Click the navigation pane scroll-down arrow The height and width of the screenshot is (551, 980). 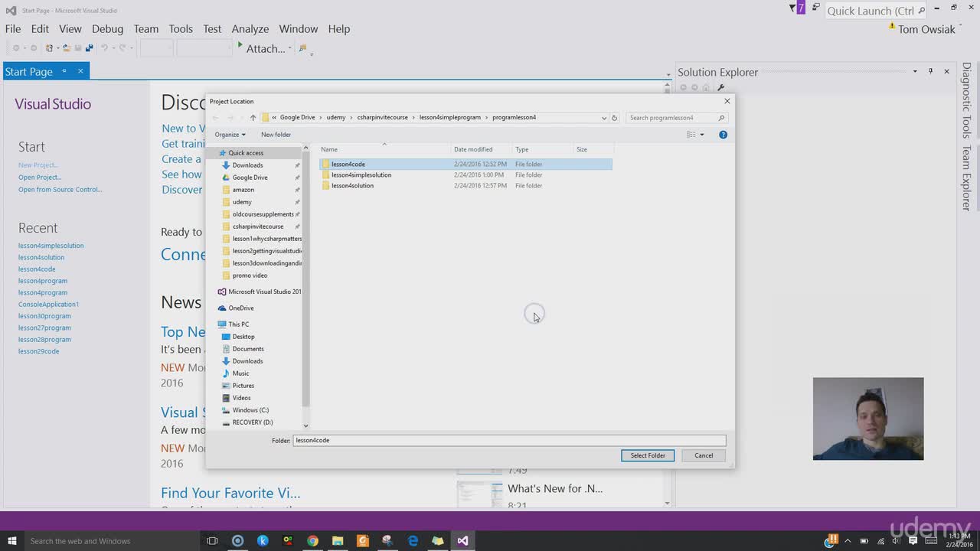click(x=305, y=425)
